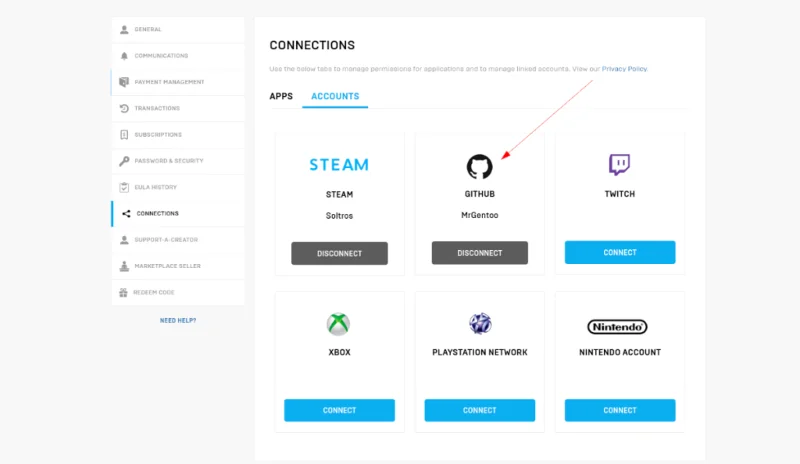Image resolution: width=800 pixels, height=464 pixels.
Task: Select the Accounts tab
Action: click(335, 96)
